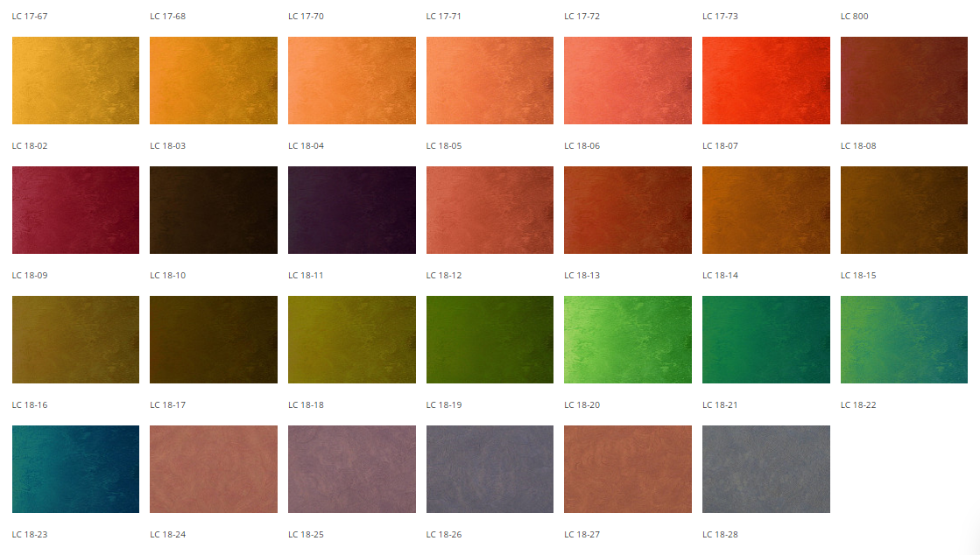The image size is (980, 555).
Task: Click the "LC 18-10" caption text
Action: 167,275
